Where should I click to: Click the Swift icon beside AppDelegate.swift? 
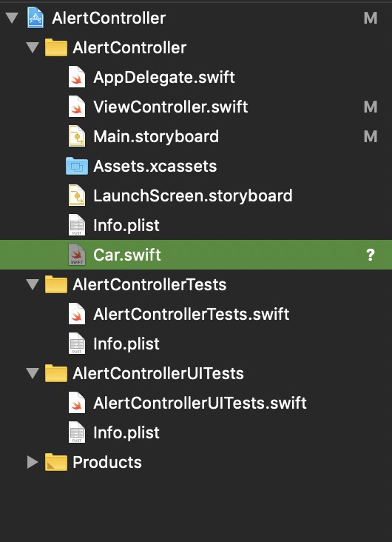pyautogui.click(x=77, y=77)
